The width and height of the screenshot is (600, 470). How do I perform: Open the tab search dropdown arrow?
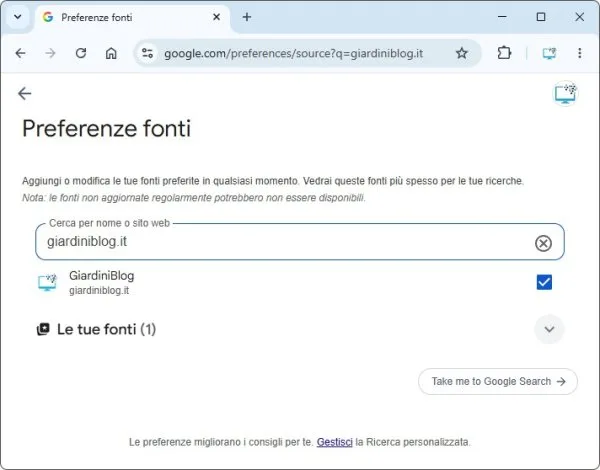(18, 17)
